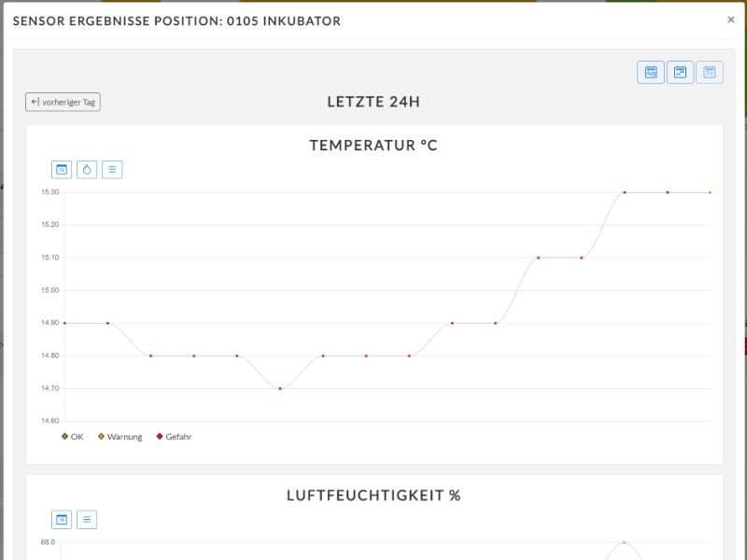
Task: Click the first 14.90 data point
Action: click(x=64, y=322)
